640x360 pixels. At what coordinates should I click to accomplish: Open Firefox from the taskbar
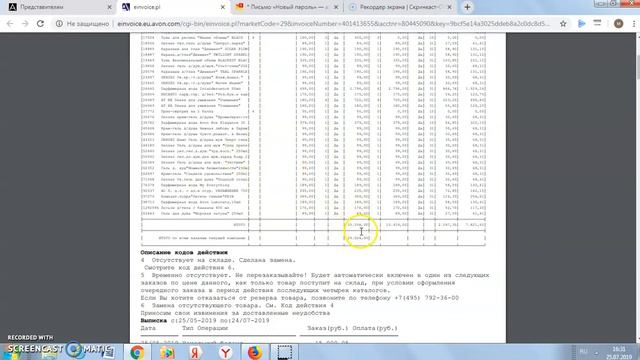[255, 352]
